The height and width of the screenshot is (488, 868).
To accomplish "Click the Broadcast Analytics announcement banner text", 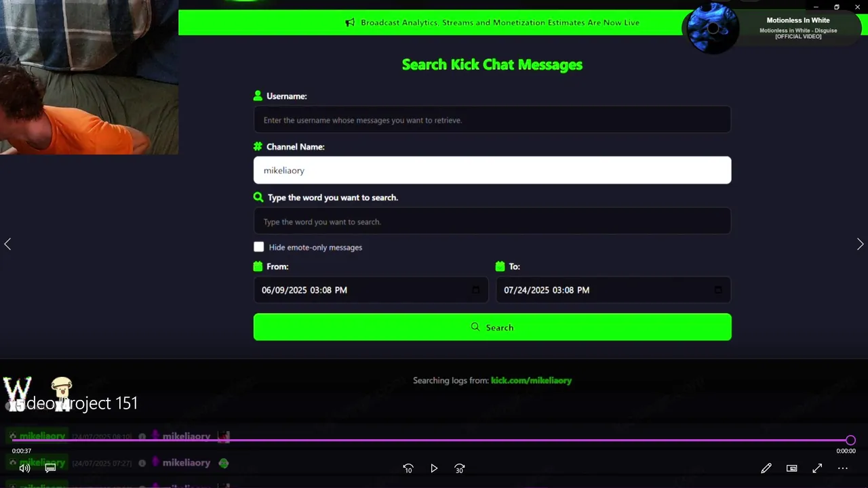I will coord(500,22).
